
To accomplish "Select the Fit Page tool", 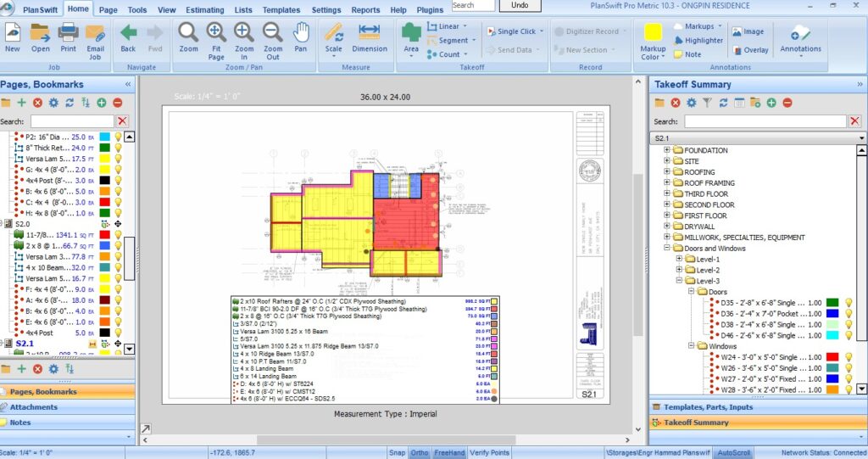I will [216, 42].
